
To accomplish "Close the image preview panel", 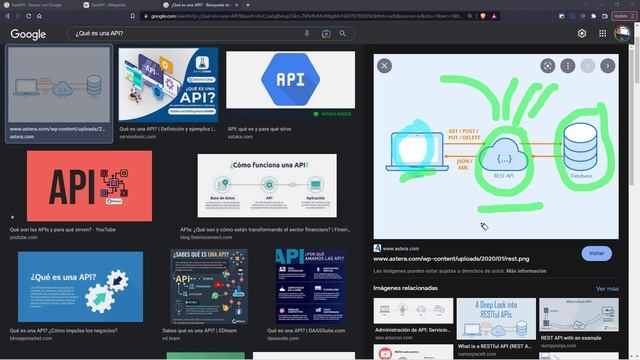I will [384, 66].
